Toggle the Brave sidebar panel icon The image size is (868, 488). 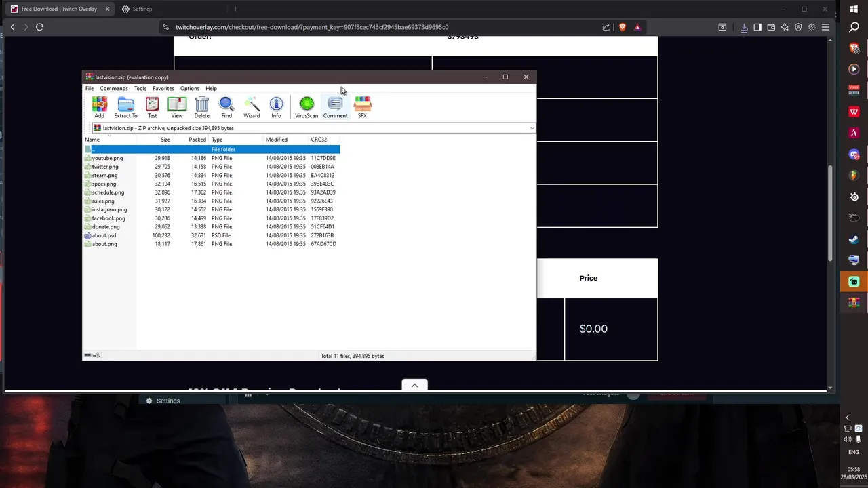757,27
